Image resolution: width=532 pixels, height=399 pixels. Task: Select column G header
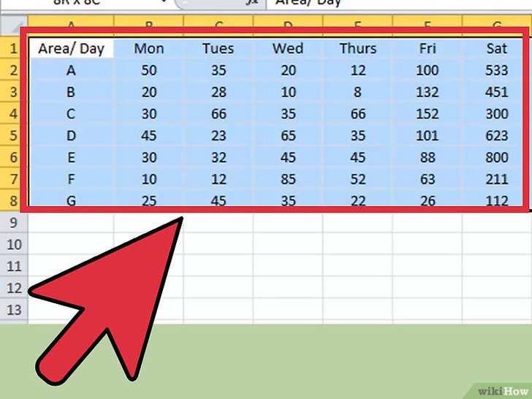point(497,25)
